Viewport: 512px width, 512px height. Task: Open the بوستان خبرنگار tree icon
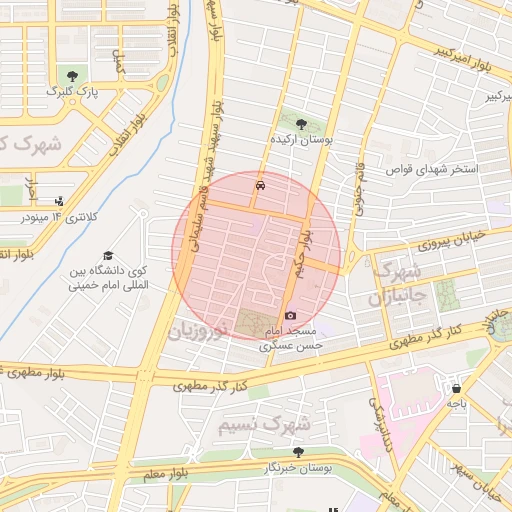298,452
